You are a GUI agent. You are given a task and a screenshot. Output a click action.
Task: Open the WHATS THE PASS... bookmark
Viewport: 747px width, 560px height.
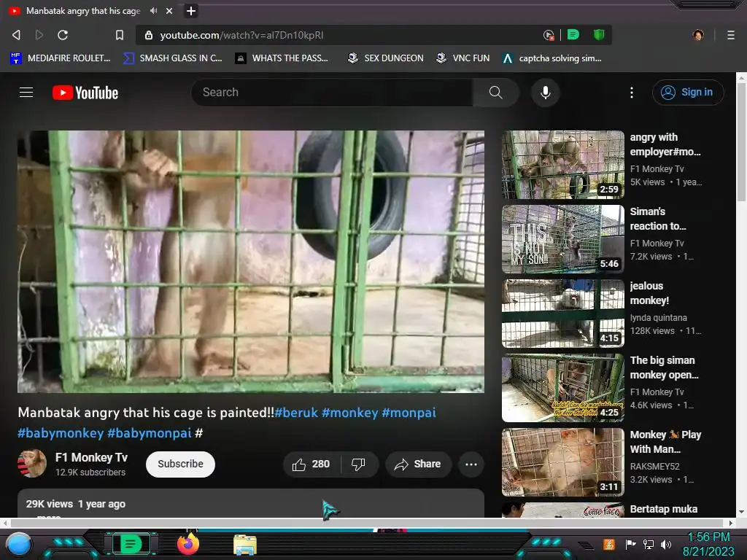282,58
